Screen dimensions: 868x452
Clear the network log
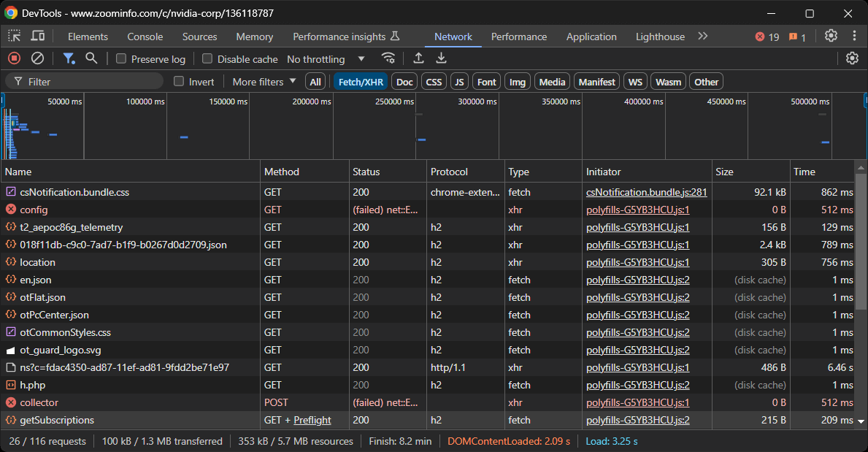[x=38, y=58]
